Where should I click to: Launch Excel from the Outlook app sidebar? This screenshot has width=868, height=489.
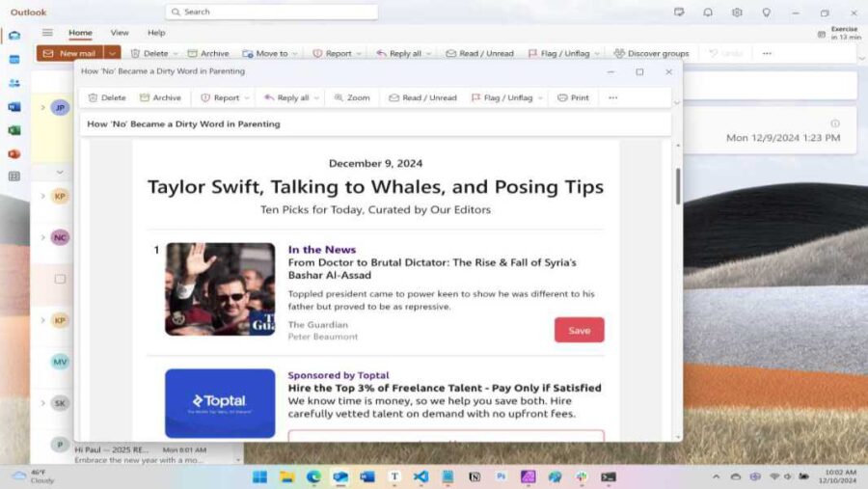point(14,130)
